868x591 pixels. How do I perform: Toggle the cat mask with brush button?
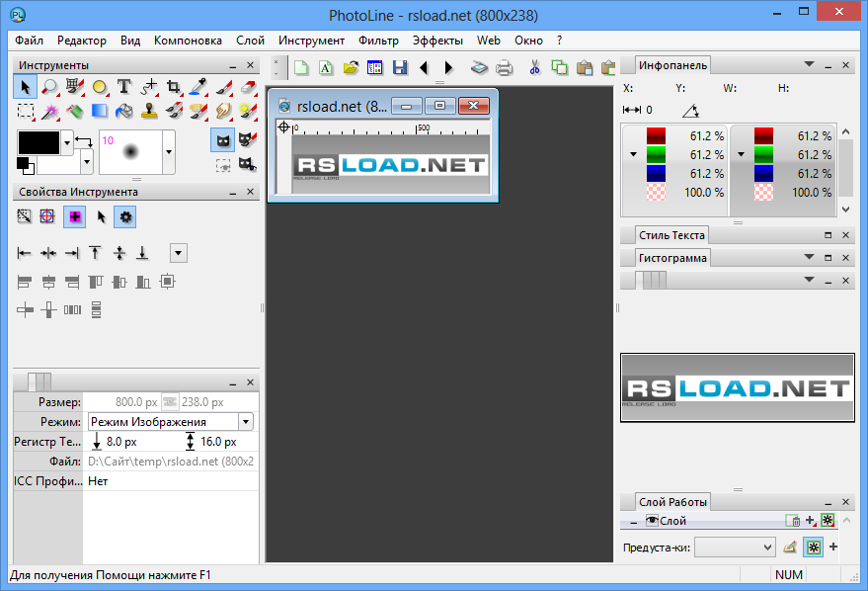point(248,139)
